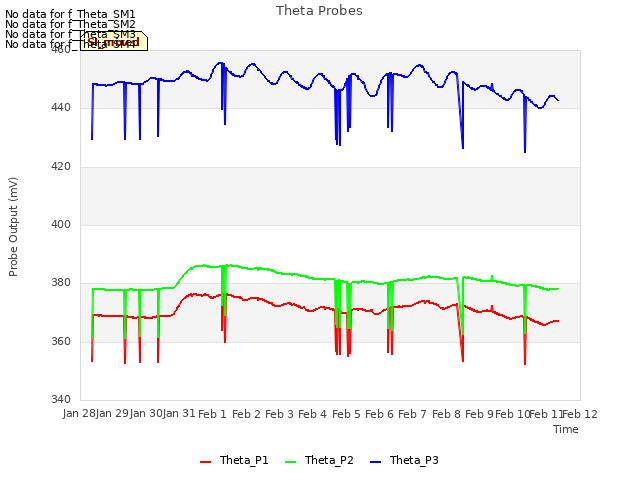This screenshot has height=480, width=640.
Task: Click the 400 y-axis tick label
Action: [x=61, y=224]
